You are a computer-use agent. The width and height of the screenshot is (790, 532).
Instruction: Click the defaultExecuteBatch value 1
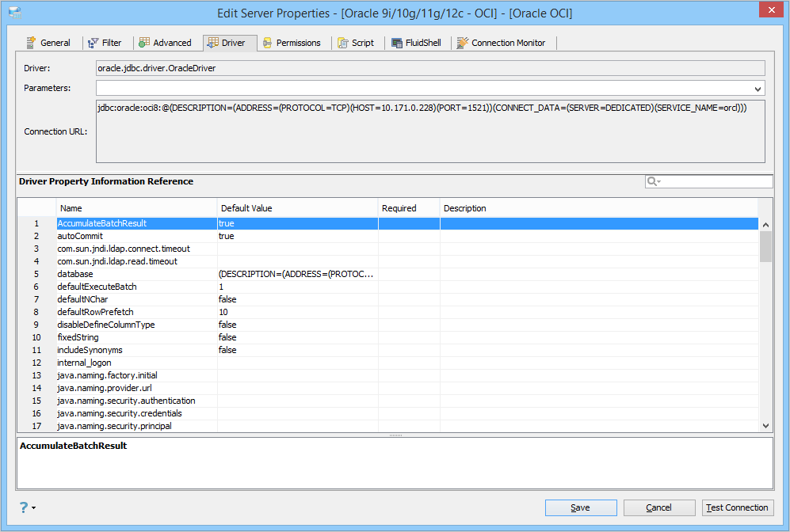click(297, 287)
